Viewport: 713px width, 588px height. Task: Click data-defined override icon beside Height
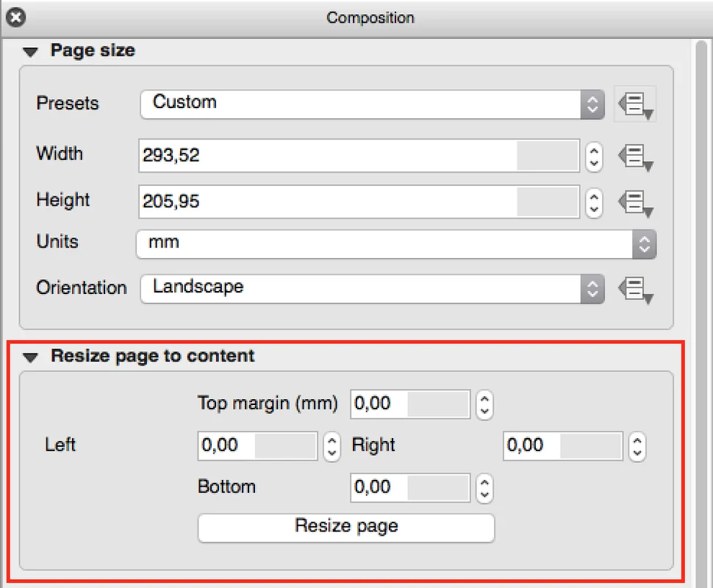pyautogui.click(x=635, y=201)
